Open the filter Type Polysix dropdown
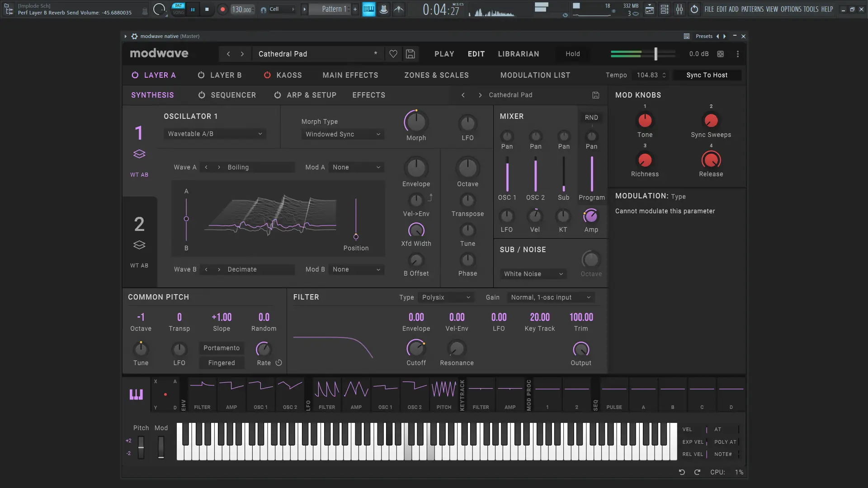The image size is (868, 488). [446, 297]
